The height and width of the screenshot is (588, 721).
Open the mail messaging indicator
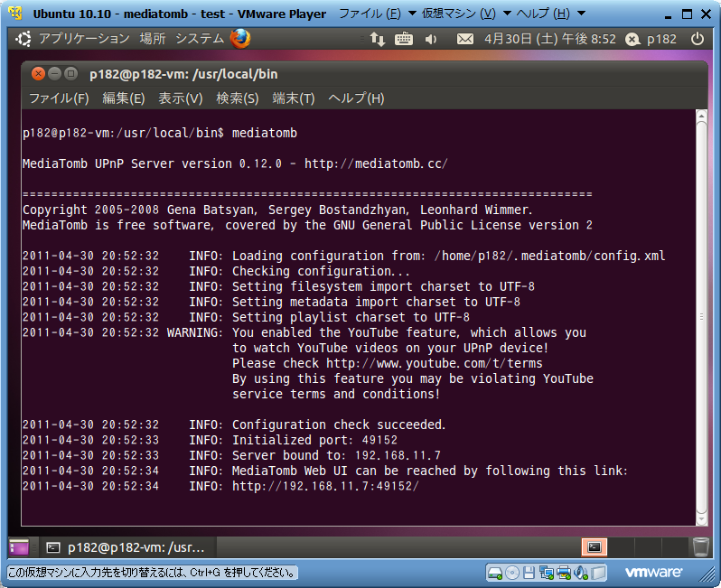click(465, 39)
